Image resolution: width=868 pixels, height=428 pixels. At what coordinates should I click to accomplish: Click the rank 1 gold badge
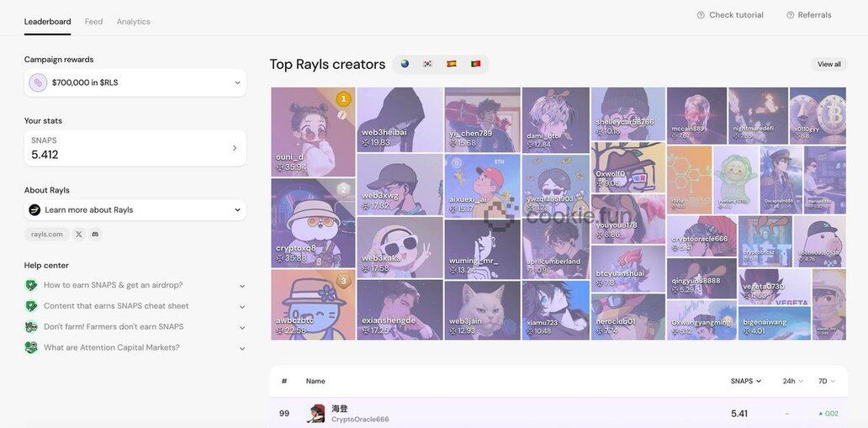click(343, 99)
